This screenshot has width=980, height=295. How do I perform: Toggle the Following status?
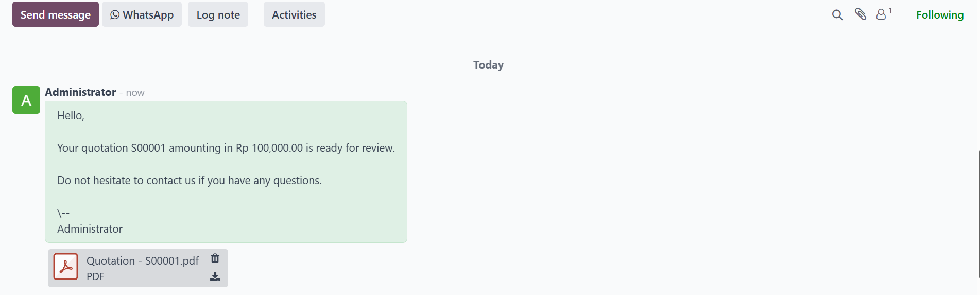coord(940,15)
